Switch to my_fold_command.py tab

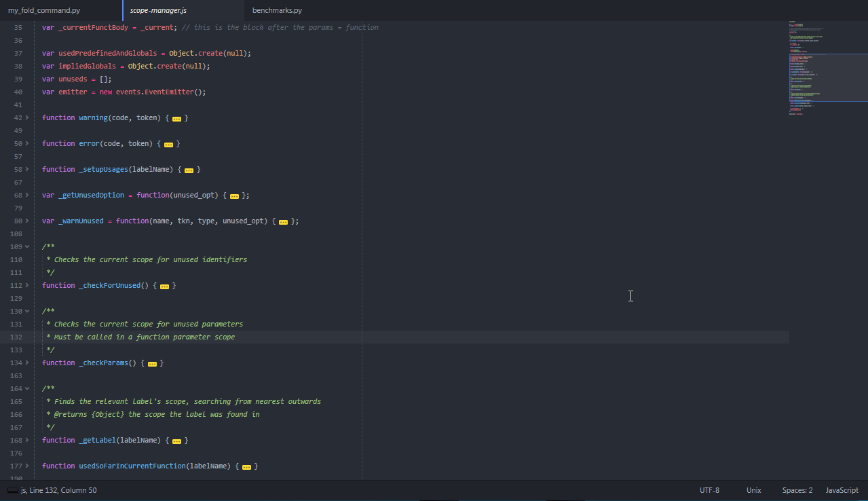point(43,11)
